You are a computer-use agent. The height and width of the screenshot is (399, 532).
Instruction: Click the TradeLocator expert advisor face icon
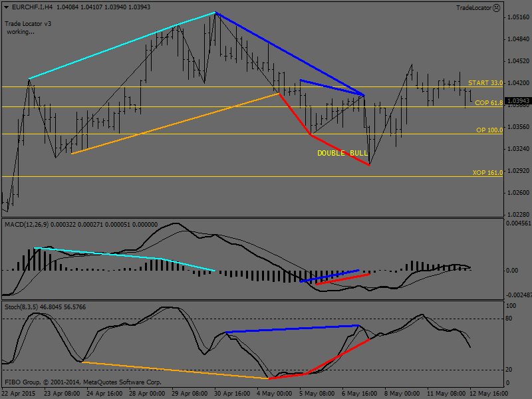click(x=497, y=7)
